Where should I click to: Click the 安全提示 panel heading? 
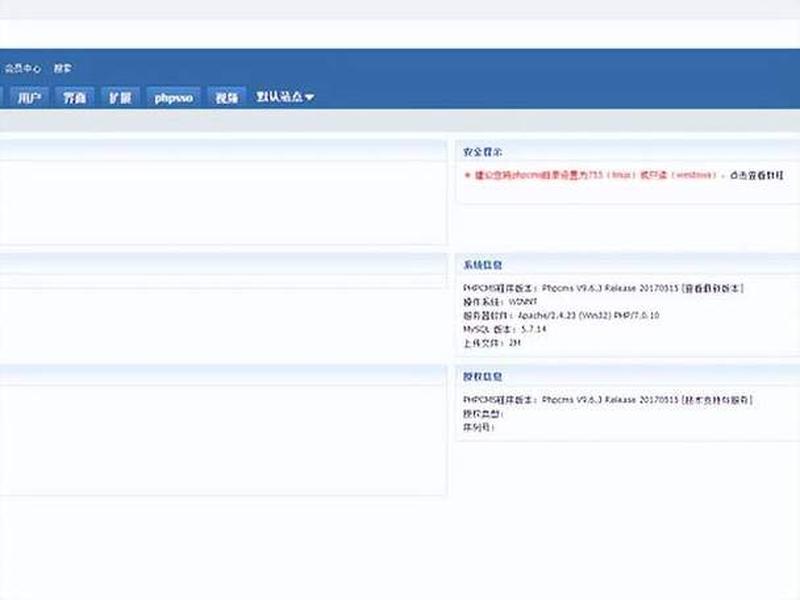(483, 152)
